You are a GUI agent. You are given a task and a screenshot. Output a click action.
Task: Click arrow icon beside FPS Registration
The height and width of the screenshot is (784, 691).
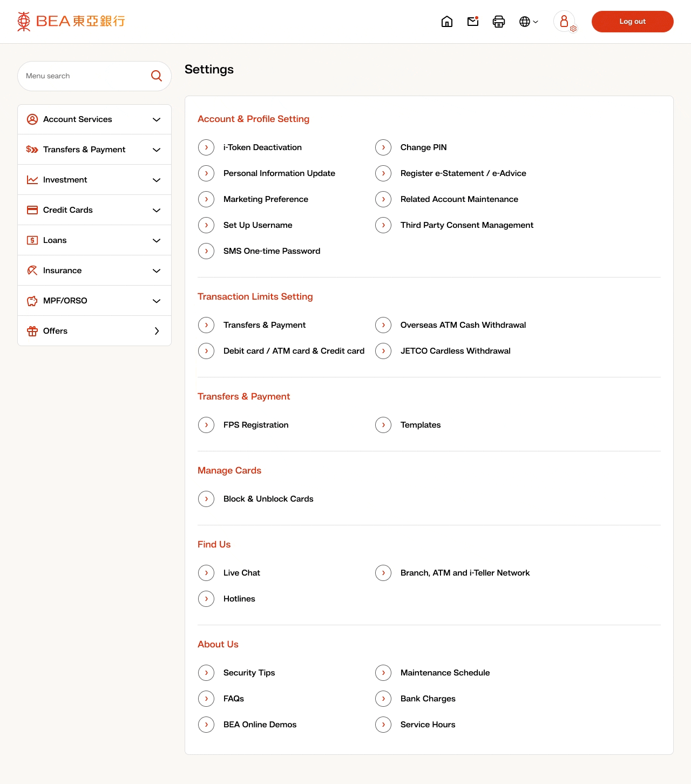click(206, 425)
